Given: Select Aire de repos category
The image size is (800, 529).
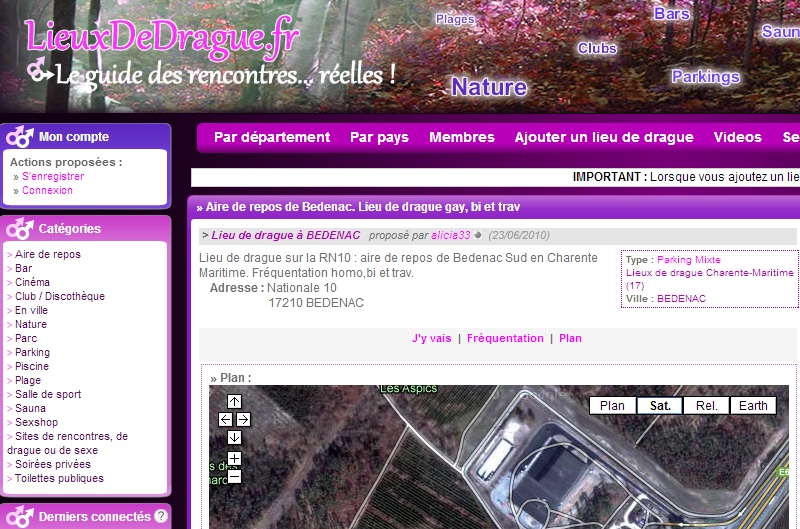Looking at the screenshot, I should (48, 254).
